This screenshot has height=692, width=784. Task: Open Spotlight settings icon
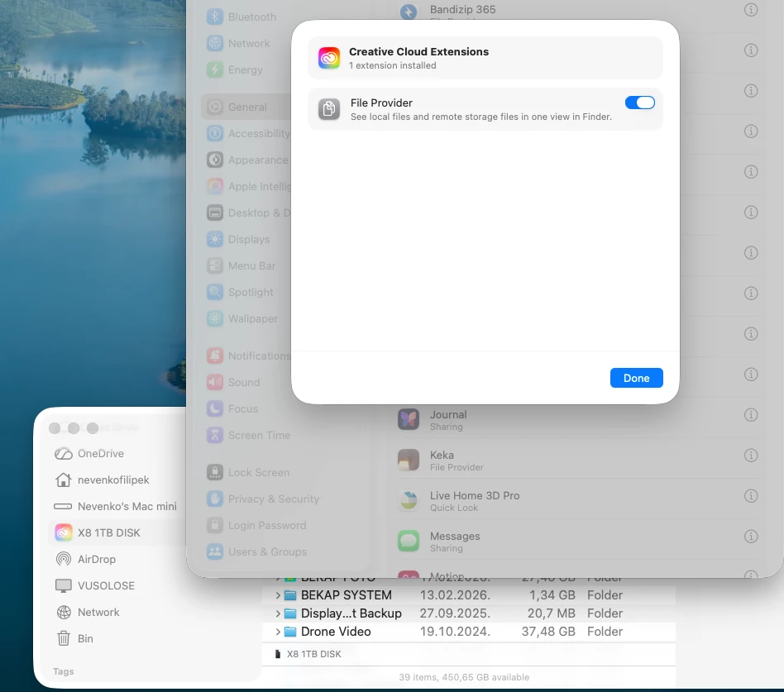point(215,293)
